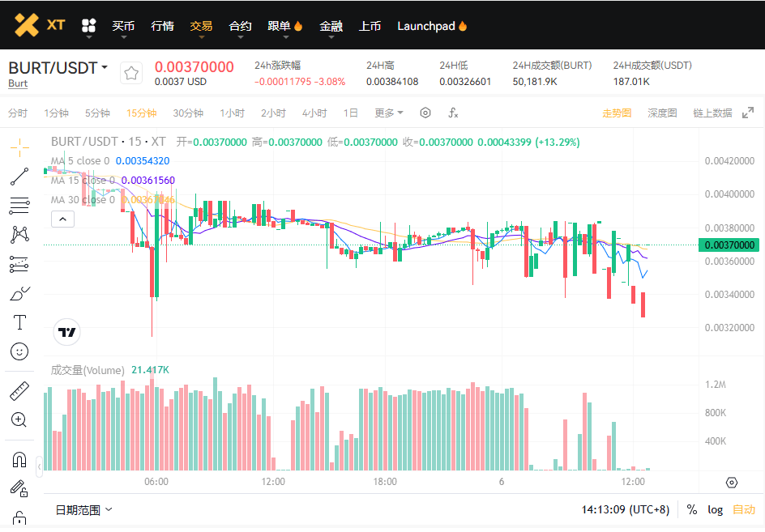
Task: Add BURT/USDT to favorites star
Action: (x=131, y=74)
